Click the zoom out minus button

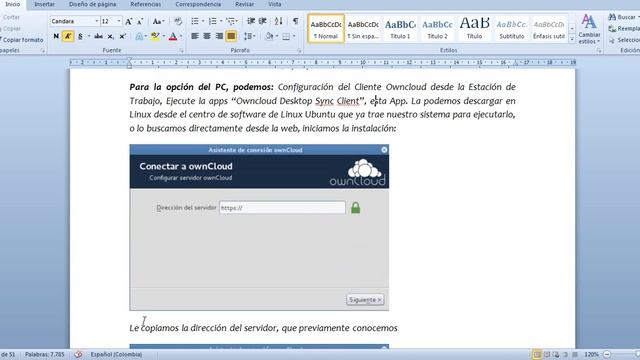point(607,354)
